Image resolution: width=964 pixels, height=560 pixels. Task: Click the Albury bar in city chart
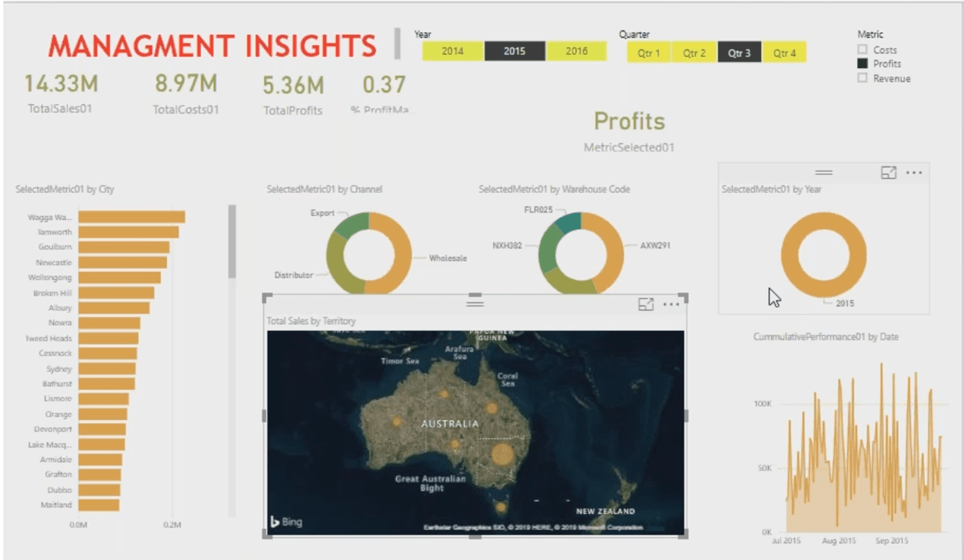tap(114, 308)
